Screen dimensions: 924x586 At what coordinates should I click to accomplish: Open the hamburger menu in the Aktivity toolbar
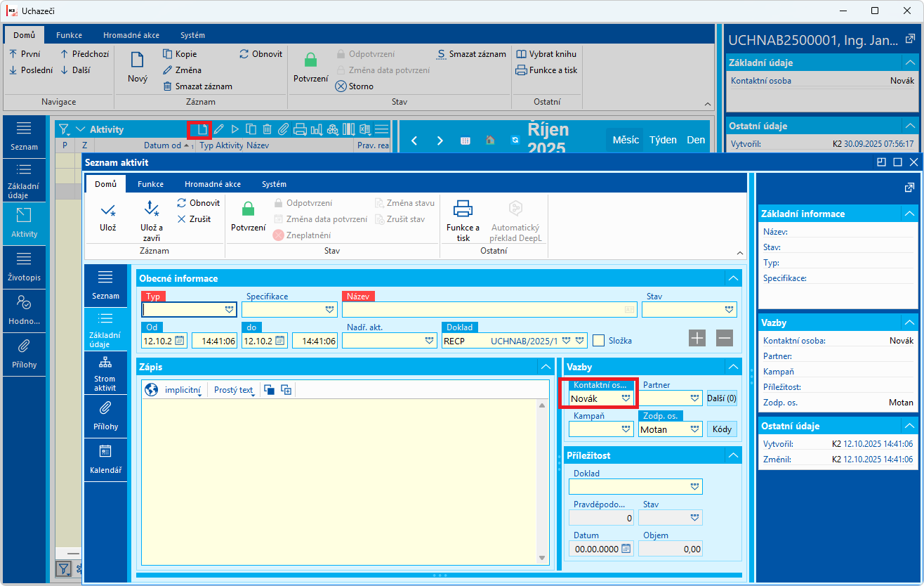click(x=381, y=129)
